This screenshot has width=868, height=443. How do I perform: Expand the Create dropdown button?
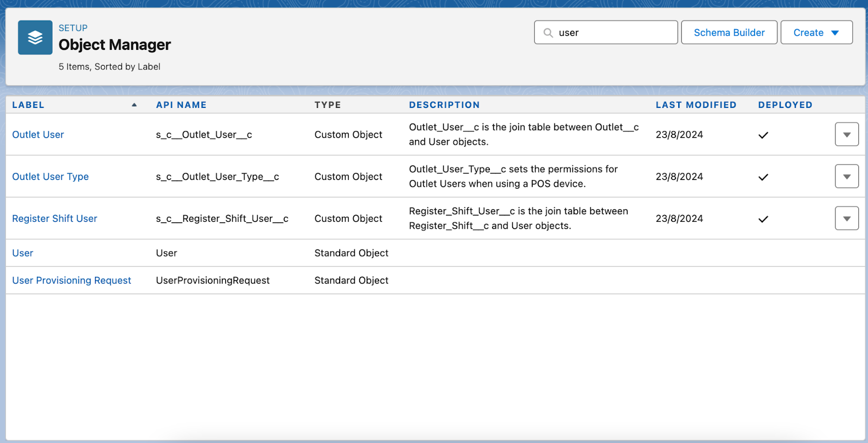pos(816,33)
